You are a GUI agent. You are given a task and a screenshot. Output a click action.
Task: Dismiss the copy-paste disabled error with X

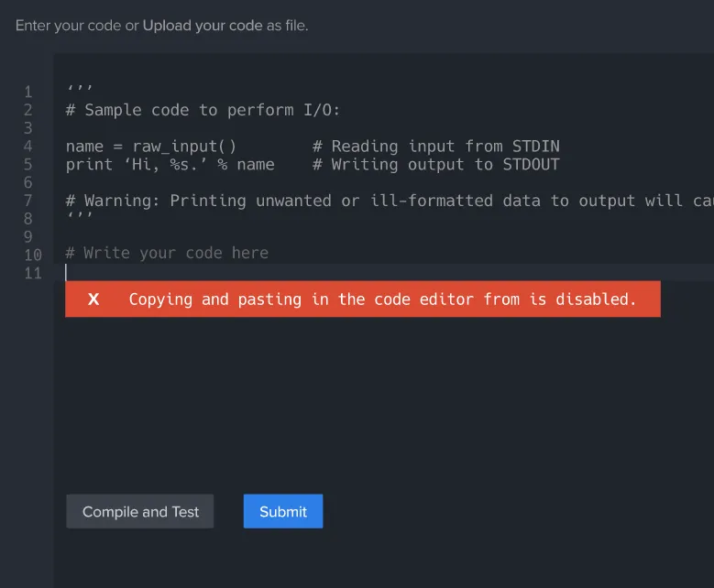coord(93,299)
